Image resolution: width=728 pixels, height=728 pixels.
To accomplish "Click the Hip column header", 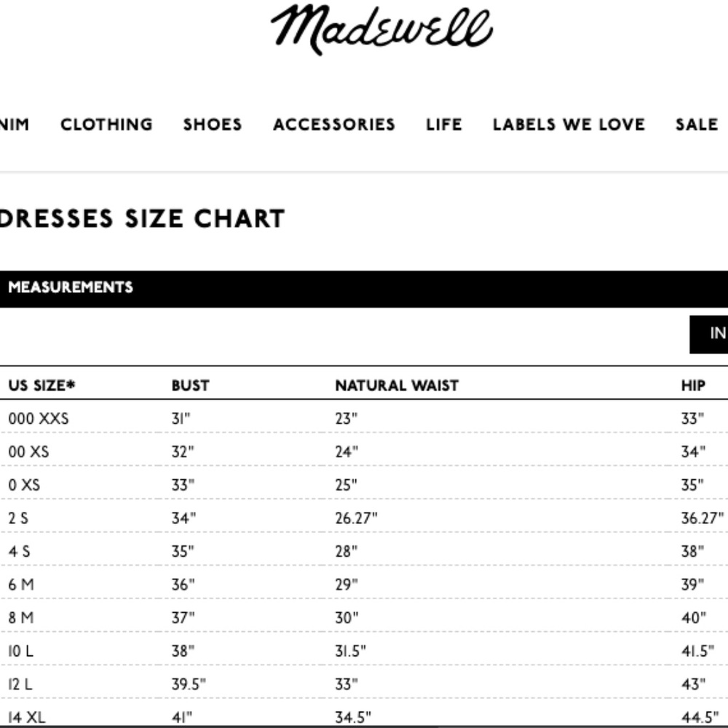I will click(693, 385).
